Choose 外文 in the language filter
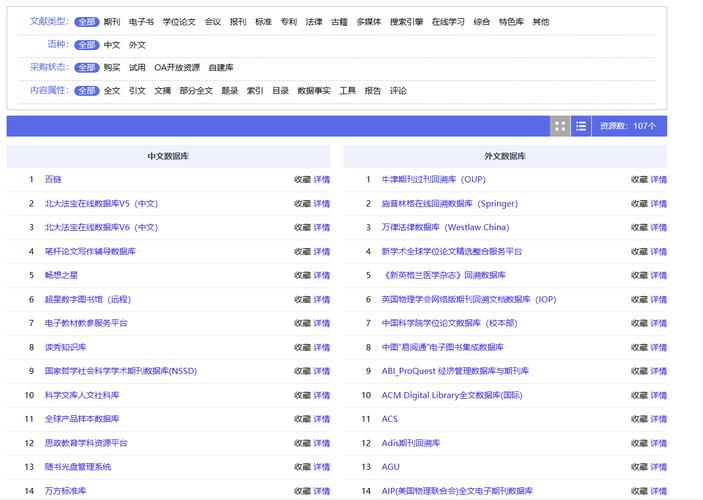The height and width of the screenshot is (500, 703). (x=137, y=45)
